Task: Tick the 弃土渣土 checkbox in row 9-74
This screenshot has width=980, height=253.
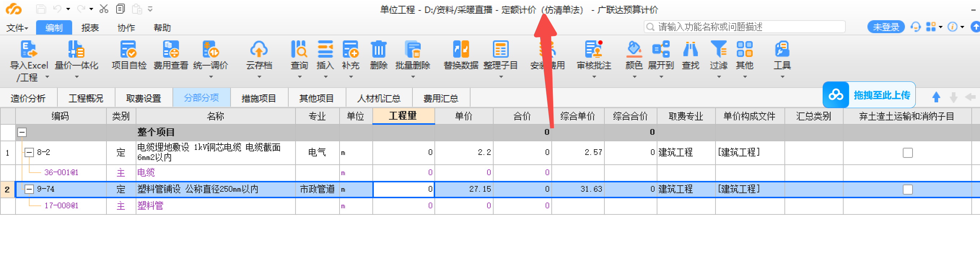Action: (908, 189)
